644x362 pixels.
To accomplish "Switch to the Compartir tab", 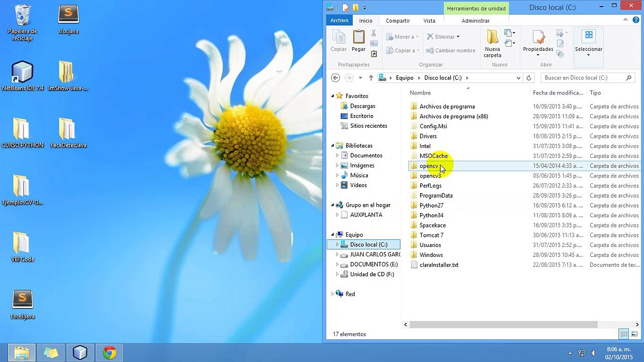I will coord(397,21).
